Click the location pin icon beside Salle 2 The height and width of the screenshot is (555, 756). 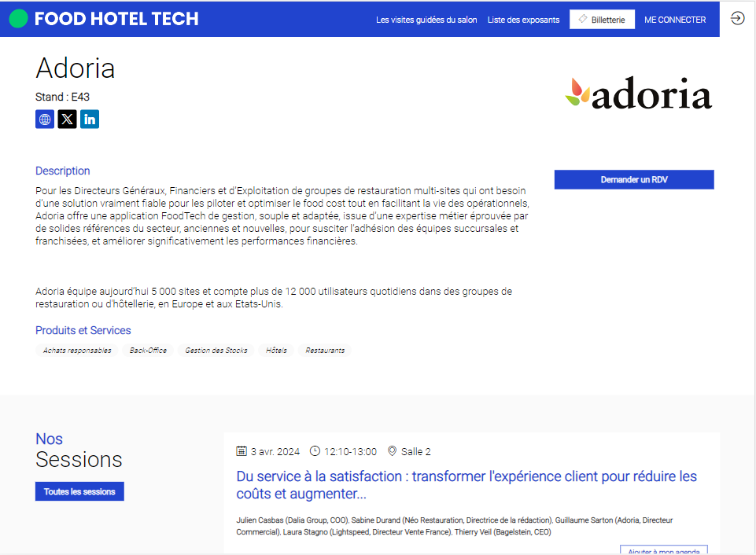pyautogui.click(x=392, y=451)
